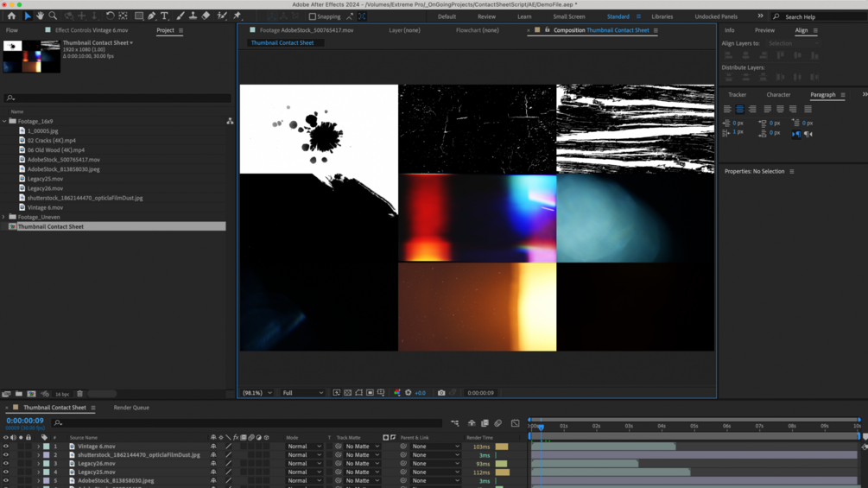Switch to the Learn workspace
This screenshot has height=488, width=868.
click(x=524, y=16)
